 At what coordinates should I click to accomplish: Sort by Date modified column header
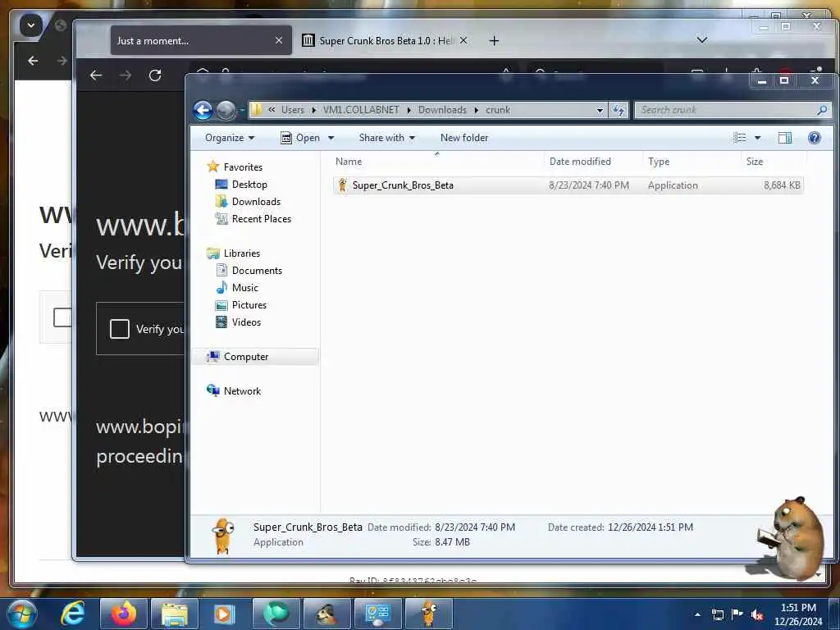(x=580, y=162)
